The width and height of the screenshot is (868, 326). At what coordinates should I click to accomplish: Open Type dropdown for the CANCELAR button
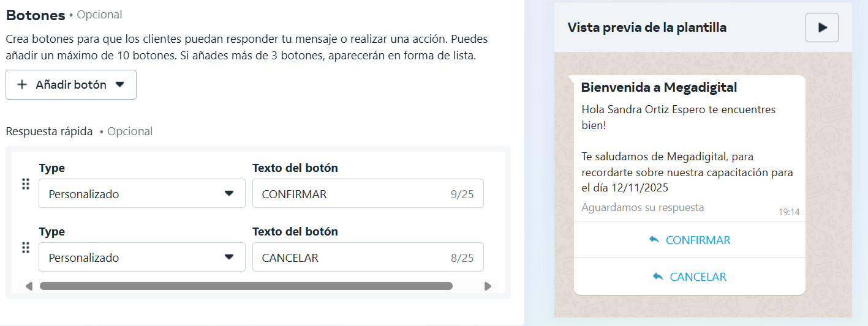click(x=142, y=257)
